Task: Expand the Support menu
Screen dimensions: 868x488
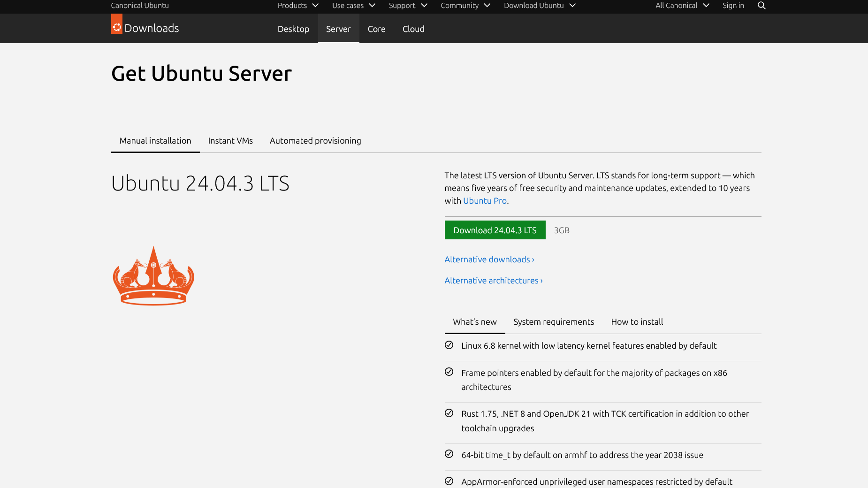Action: pos(408,6)
